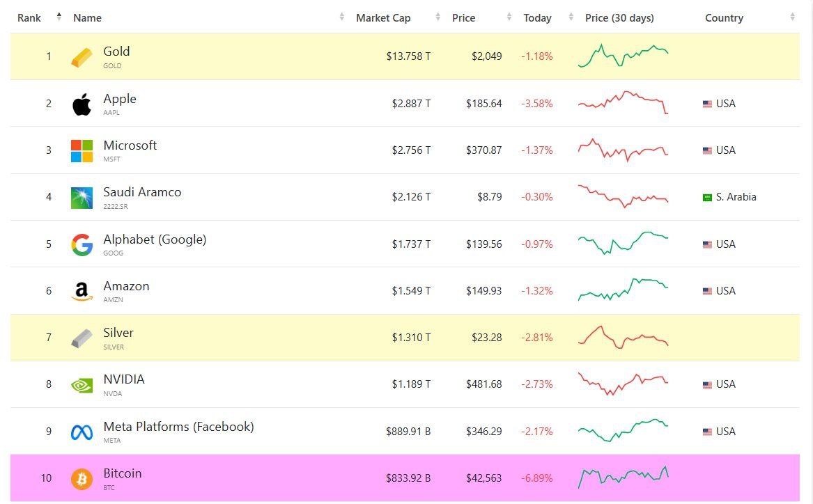The image size is (813, 504).
Task: Click the Amazon logo icon
Action: point(82,292)
